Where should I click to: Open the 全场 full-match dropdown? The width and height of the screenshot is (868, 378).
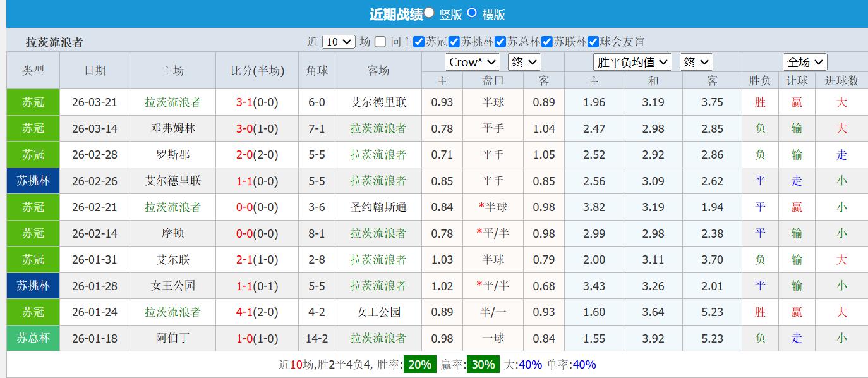point(804,61)
